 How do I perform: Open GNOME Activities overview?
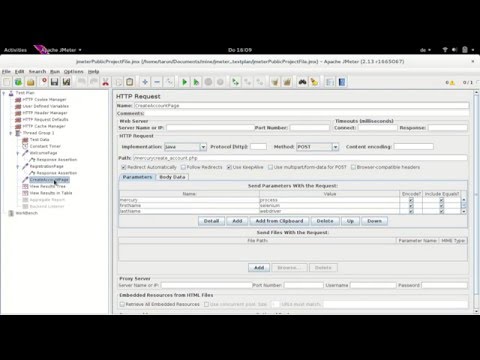click(x=15, y=50)
